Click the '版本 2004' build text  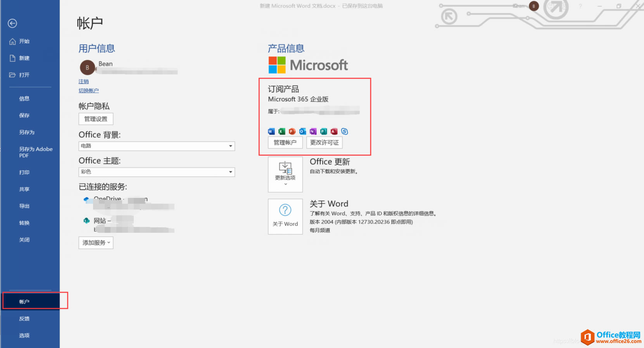(361, 222)
